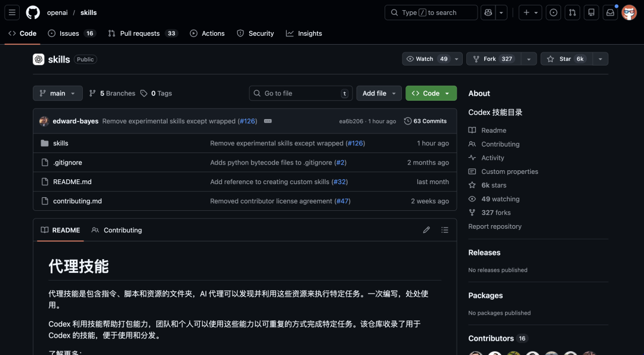Open the README.md file
The height and width of the screenshot is (355, 644).
(x=72, y=182)
